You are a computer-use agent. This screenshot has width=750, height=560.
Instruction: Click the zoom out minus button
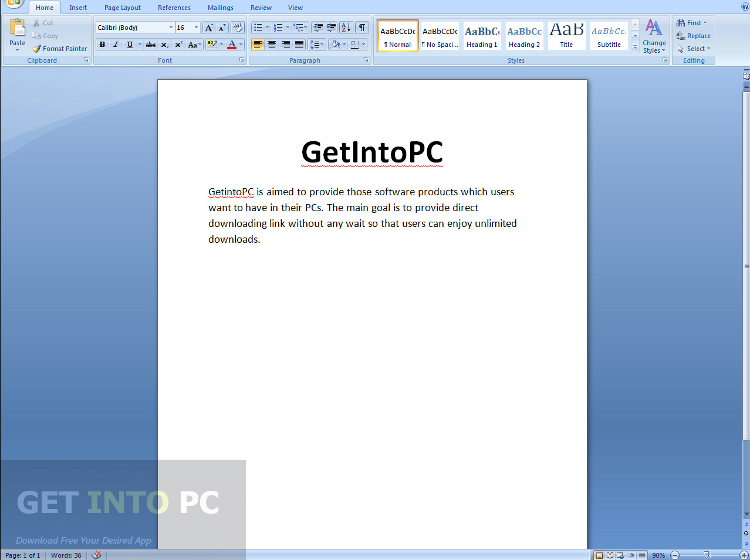[675, 555]
